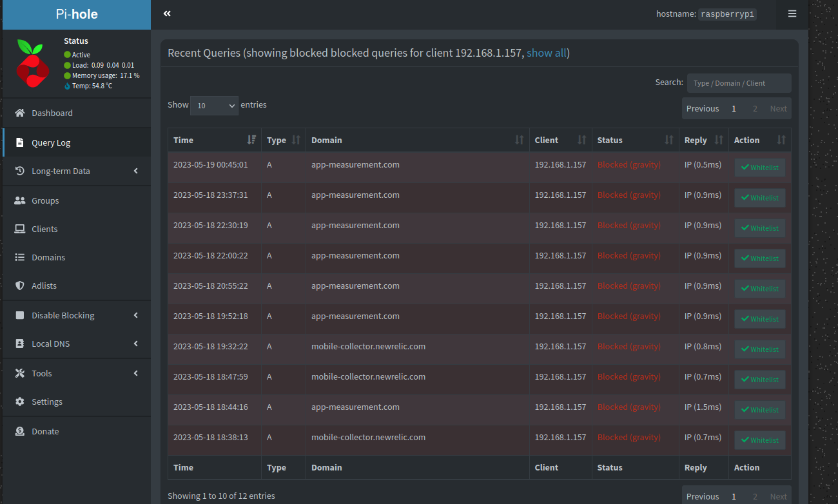The width and height of the screenshot is (838, 504).
Task: Whitelist the 18:44:16 app-measurement query
Action: tap(760, 410)
